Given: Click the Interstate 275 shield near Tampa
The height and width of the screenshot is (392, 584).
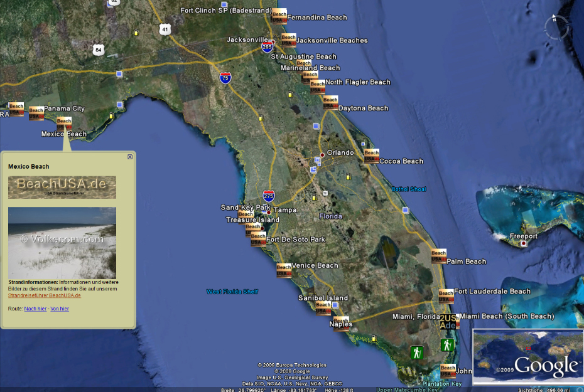Looking at the screenshot, I should click(x=269, y=196).
